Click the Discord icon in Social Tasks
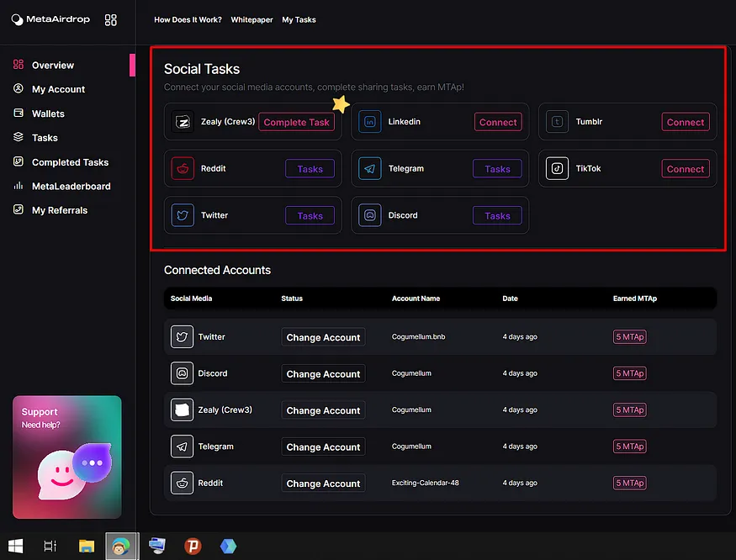This screenshot has width=736, height=560. pyautogui.click(x=370, y=215)
